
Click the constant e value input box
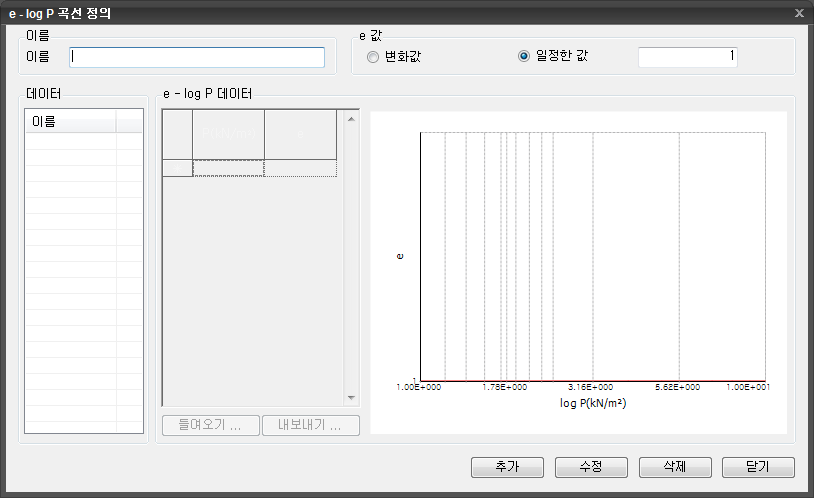pyautogui.click(x=688, y=57)
